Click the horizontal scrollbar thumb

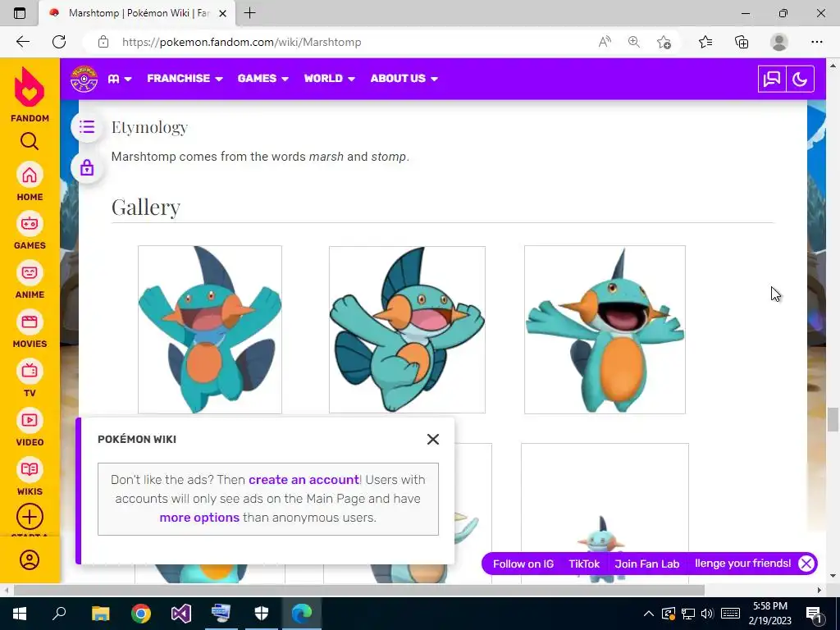359,590
